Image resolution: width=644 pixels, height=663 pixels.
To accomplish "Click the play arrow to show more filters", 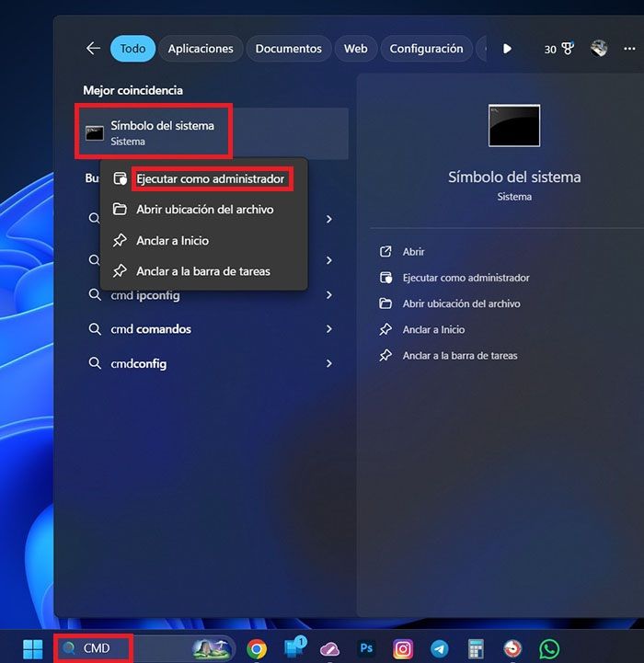I will [507, 49].
